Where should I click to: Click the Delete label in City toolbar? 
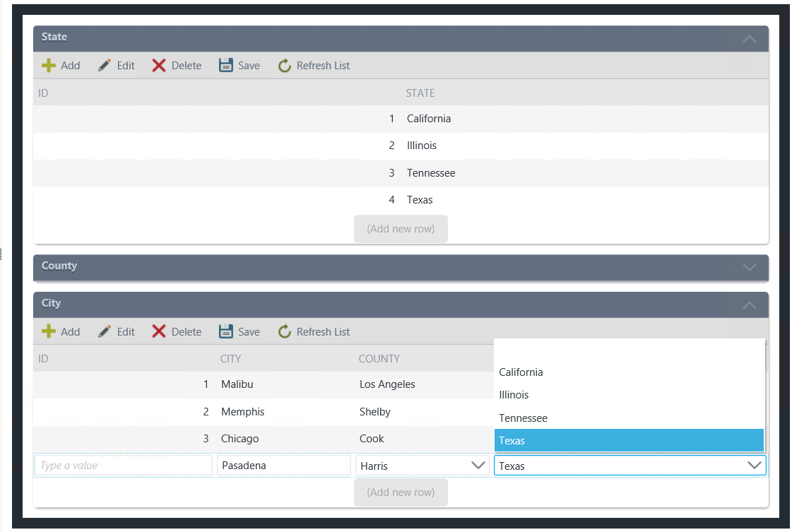[187, 332]
